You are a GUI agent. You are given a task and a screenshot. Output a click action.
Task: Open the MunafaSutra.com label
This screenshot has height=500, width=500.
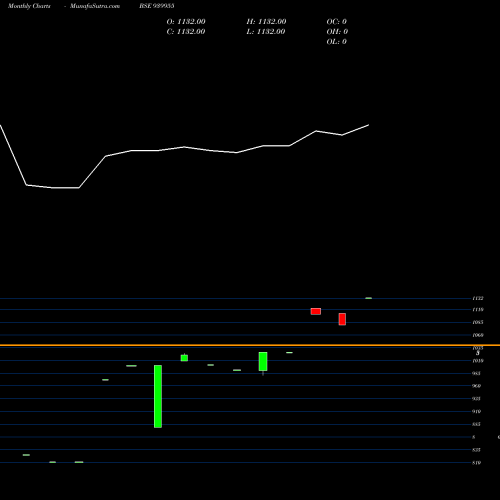click(95, 6)
